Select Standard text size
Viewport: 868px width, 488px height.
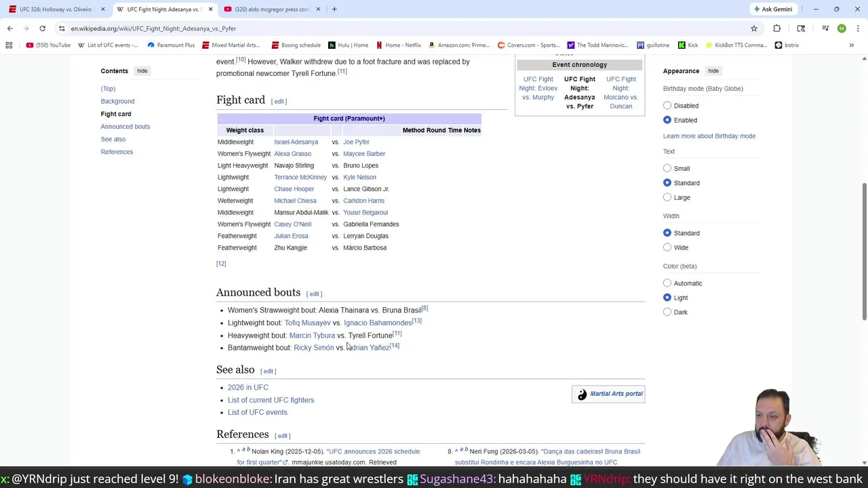(x=667, y=183)
